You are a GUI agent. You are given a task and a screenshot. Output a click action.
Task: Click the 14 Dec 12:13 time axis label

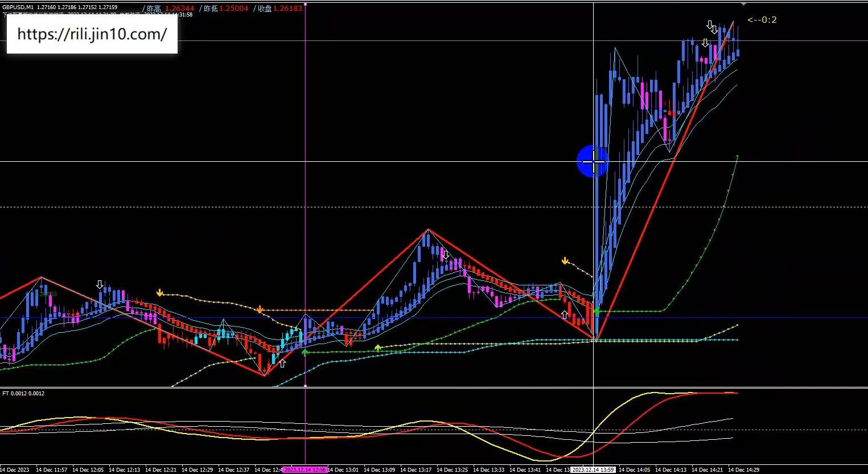(x=124, y=470)
